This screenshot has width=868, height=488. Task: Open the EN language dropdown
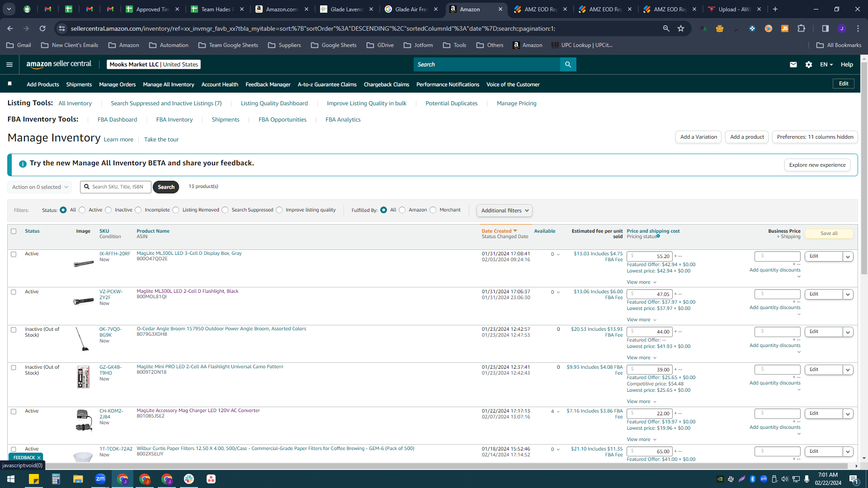[x=826, y=65]
